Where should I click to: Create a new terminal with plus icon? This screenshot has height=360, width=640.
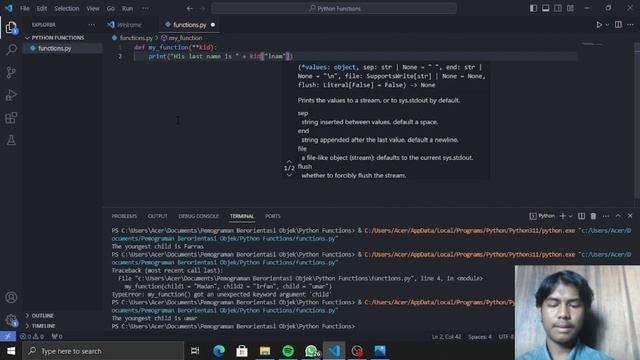(562, 216)
